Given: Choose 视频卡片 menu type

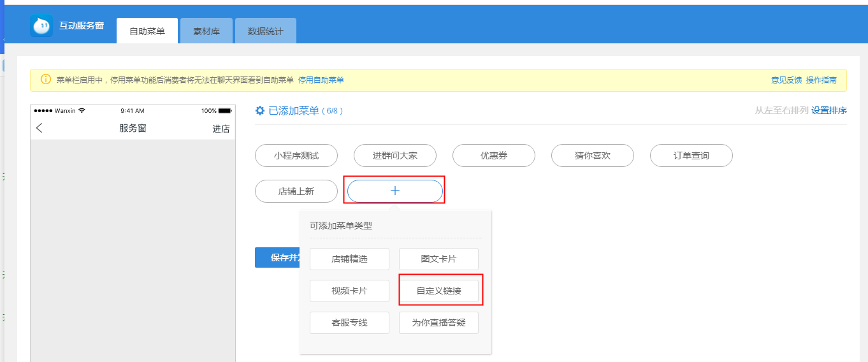Looking at the screenshot, I should (x=349, y=291).
